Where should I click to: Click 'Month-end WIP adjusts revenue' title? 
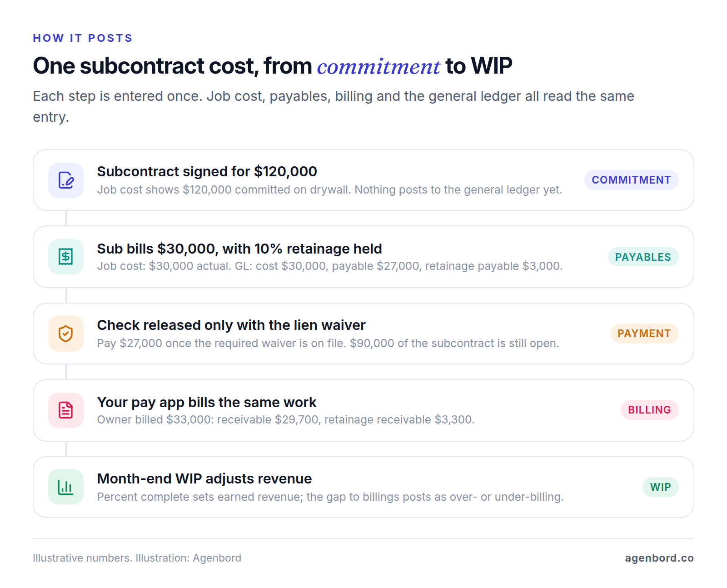coord(204,478)
